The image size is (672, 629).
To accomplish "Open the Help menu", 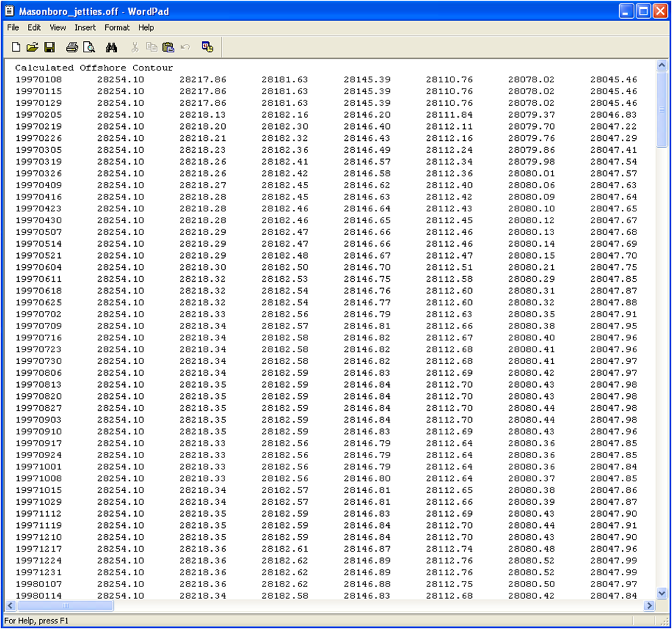I will coord(146,27).
